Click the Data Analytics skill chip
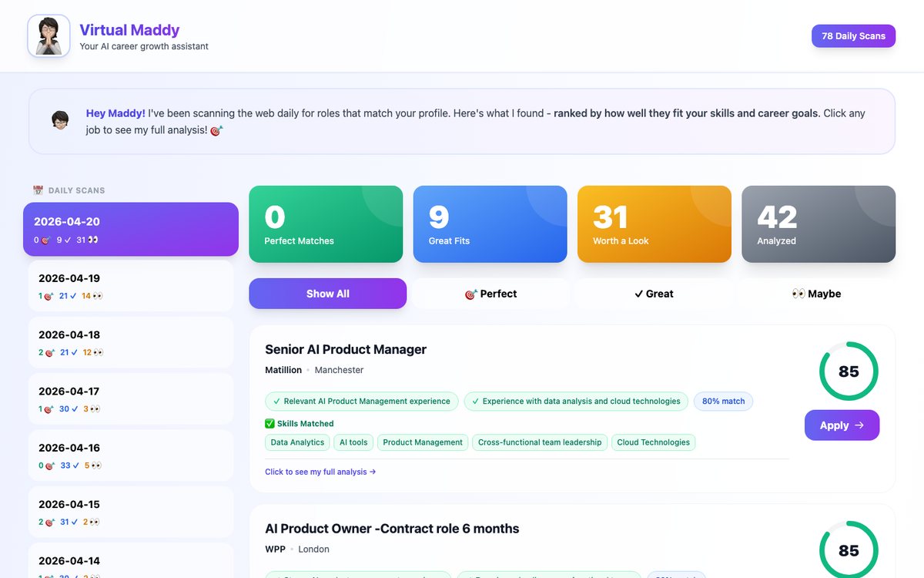 click(x=297, y=442)
